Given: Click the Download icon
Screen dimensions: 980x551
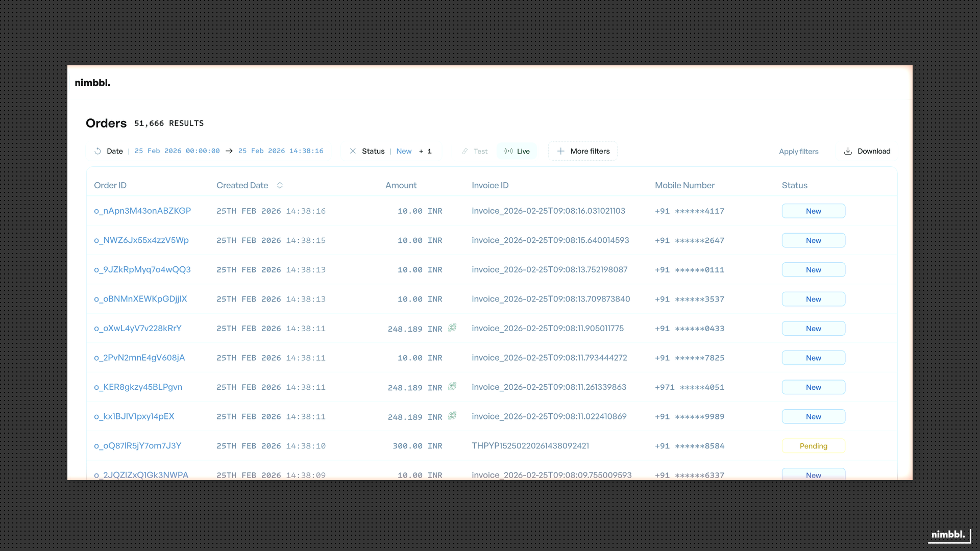Looking at the screenshot, I should click(848, 151).
